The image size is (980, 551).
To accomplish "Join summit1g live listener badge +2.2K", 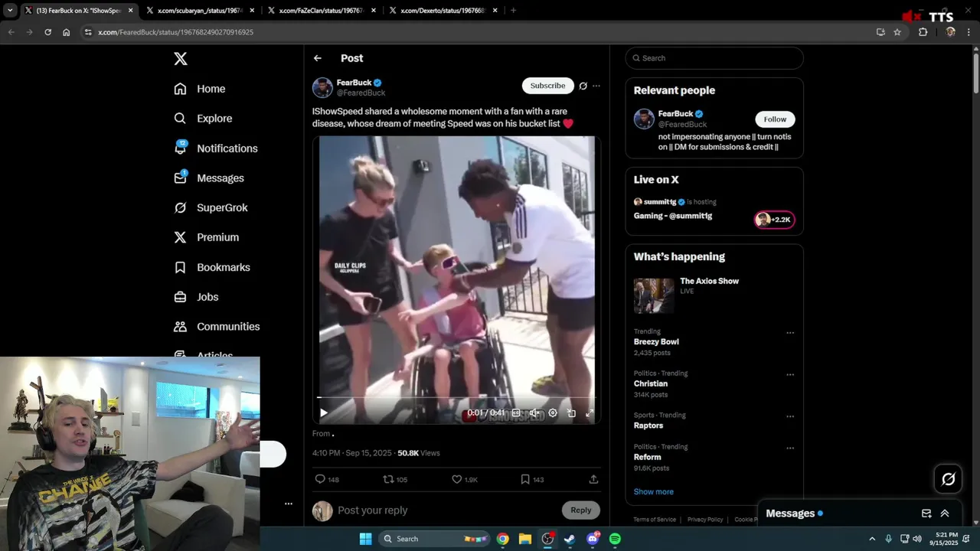I will pyautogui.click(x=774, y=220).
